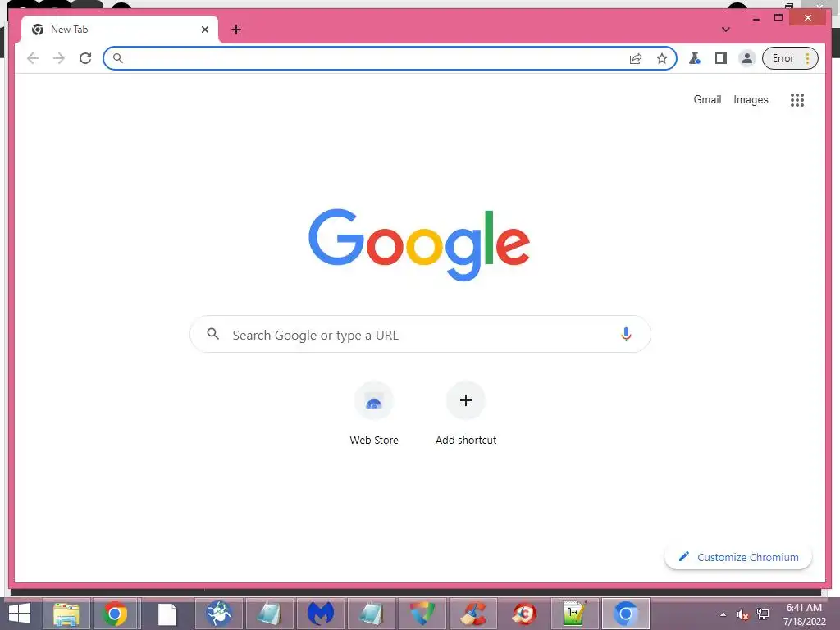Open the blue bug app in taskbar
This screenshot has width=840, height=630.
(218, 614)
